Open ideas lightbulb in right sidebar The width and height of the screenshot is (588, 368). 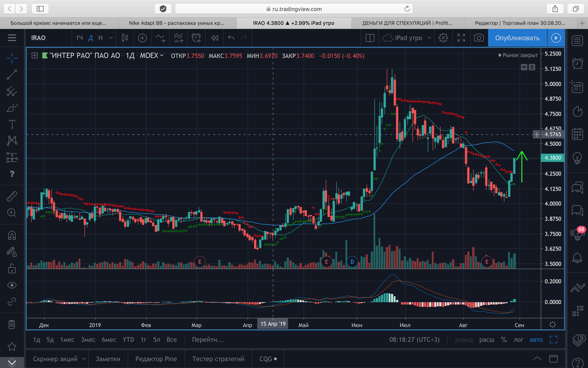[576, 157]
